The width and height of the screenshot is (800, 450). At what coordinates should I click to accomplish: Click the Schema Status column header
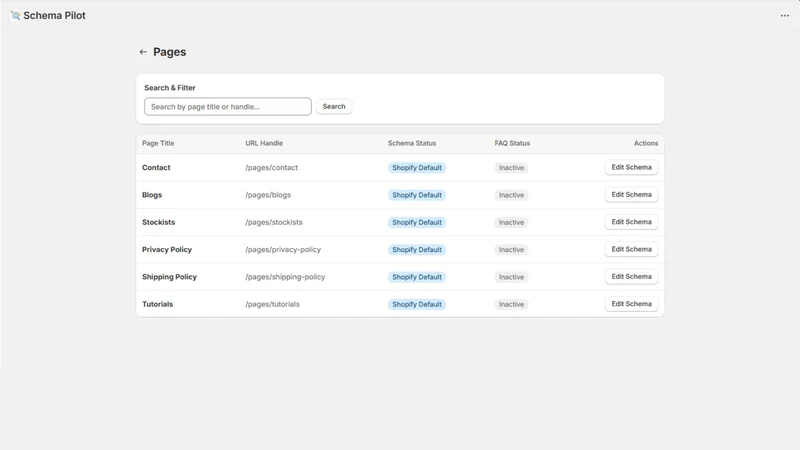[412, 143]
